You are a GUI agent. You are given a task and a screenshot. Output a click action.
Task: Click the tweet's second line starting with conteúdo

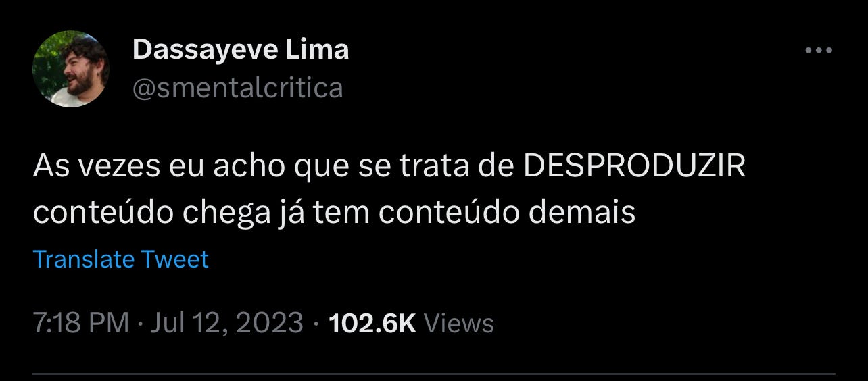[x=335, y=213]
